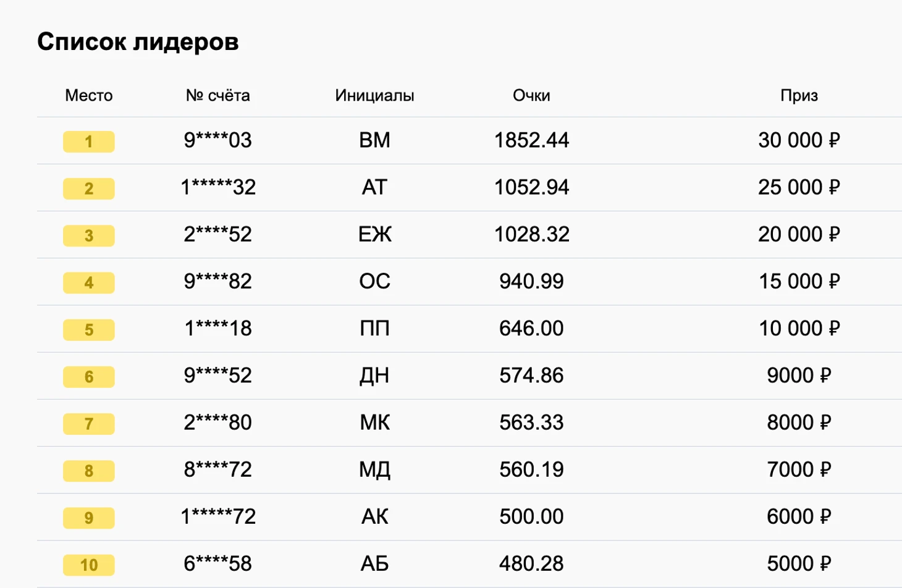
Task: Select the rank 10 yellow badge
Action: pyautogui.click(x=88, y=565)
